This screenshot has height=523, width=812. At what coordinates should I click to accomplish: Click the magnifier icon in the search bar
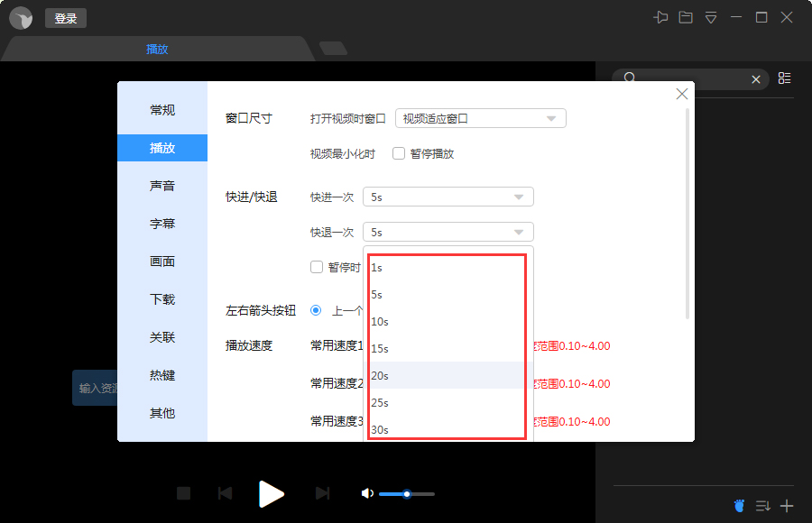[x=630, y=78]
